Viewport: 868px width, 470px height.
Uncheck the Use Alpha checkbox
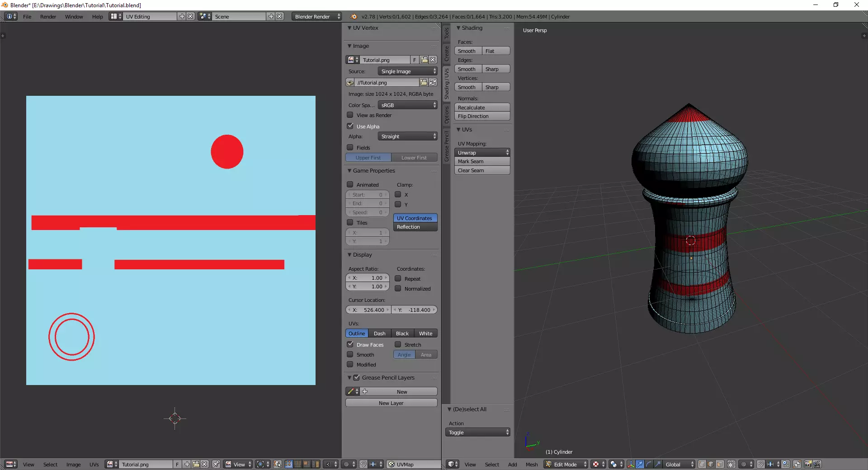tap(350, 126)
